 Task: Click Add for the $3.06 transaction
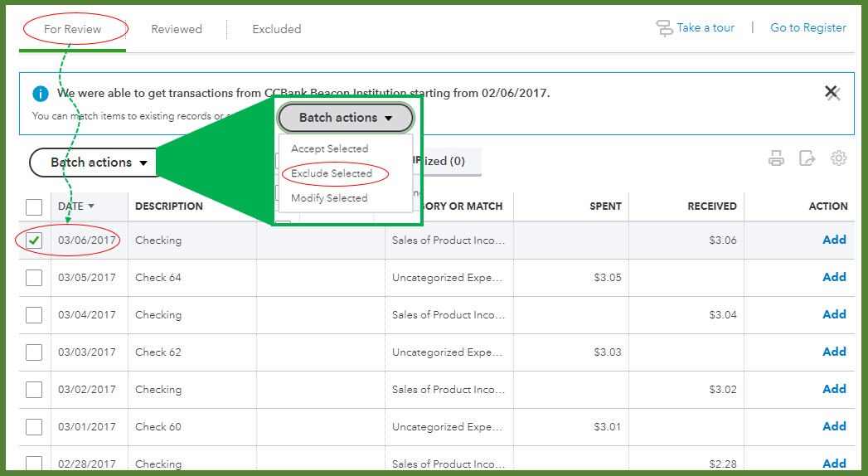click(x=834, y=240)
